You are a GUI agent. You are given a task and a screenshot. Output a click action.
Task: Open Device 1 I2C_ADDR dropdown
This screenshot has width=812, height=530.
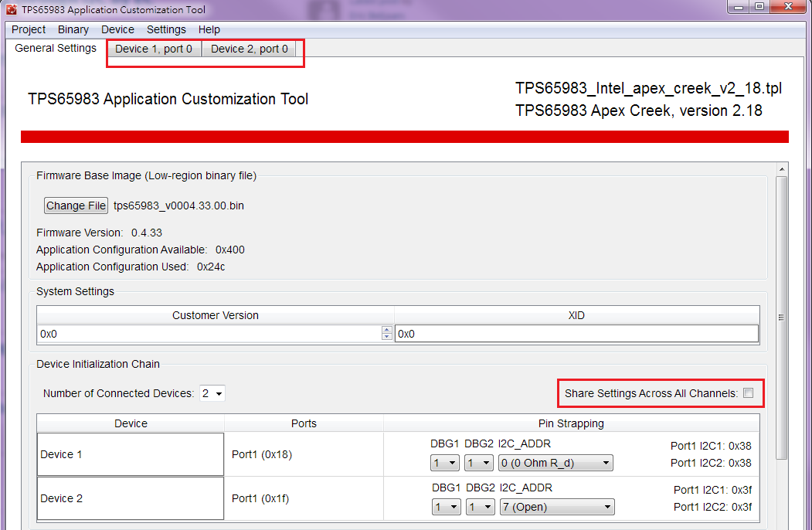click(x=555, y=463)
